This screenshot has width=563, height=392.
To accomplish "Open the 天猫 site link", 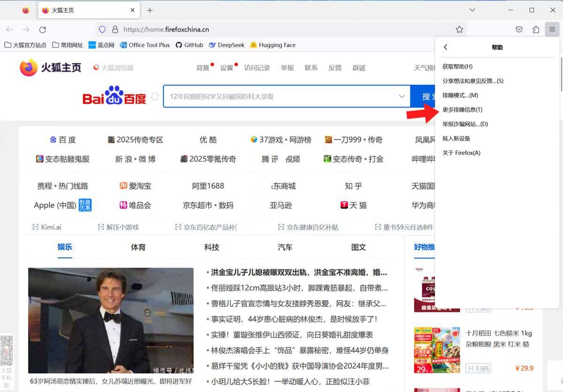I will click(353, 205).
